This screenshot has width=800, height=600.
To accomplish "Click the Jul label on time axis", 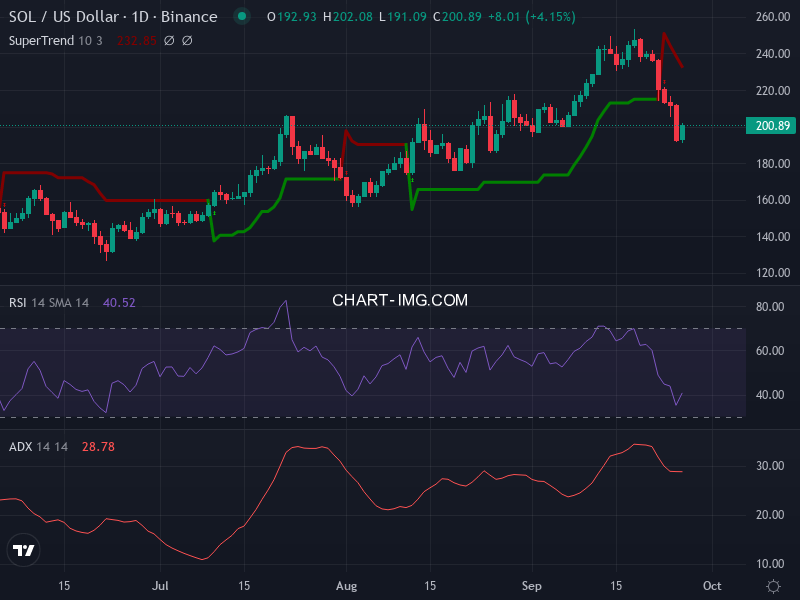I will coord(161,585).
